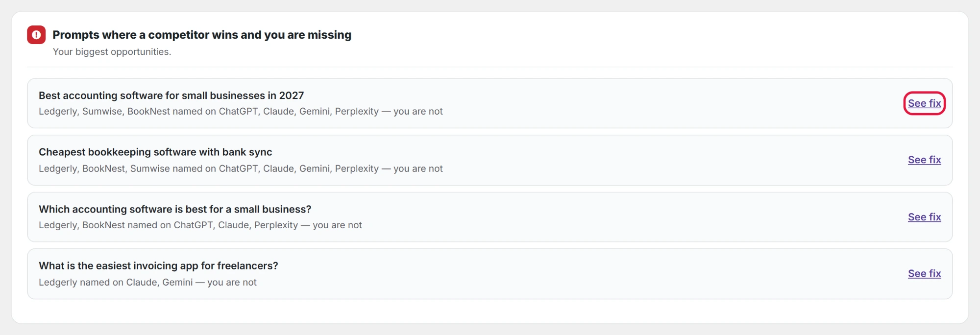Open See fix for easiest invoicing app prompt

coord(924,273)
